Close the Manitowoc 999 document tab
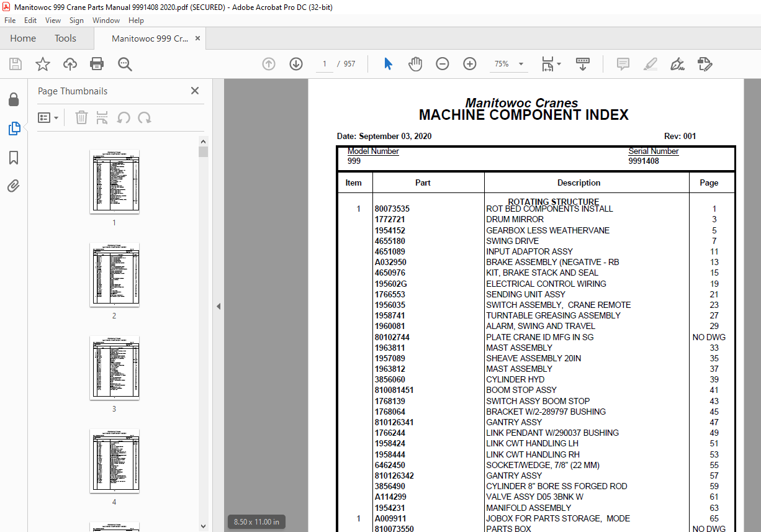The width and height of the screenshot is (761, 532). pos(198,38)
